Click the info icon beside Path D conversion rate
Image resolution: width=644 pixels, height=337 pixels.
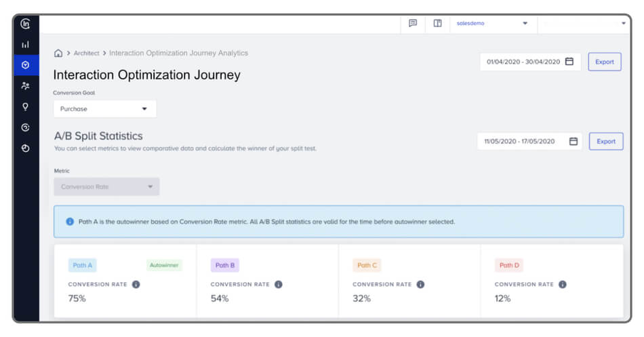562,285
